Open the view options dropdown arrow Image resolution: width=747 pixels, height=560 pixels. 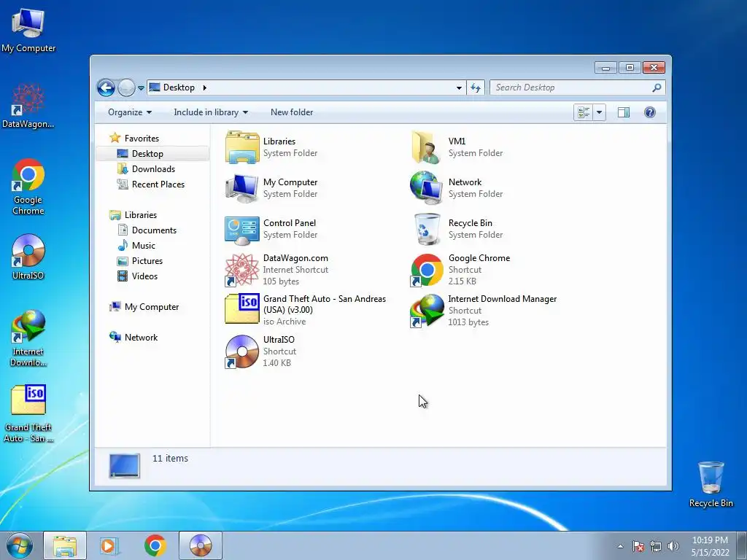[x=600, y=112]
